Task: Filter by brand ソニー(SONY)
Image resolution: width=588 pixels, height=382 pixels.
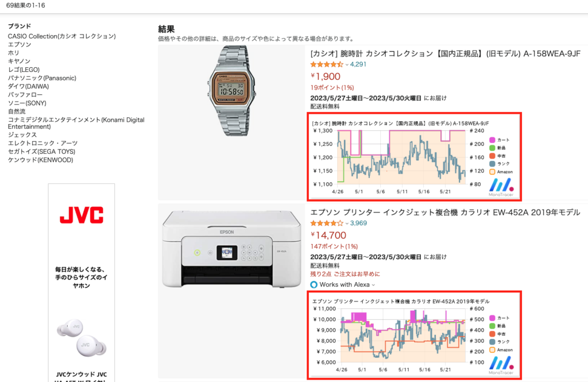Action: [x=27, y=103]
